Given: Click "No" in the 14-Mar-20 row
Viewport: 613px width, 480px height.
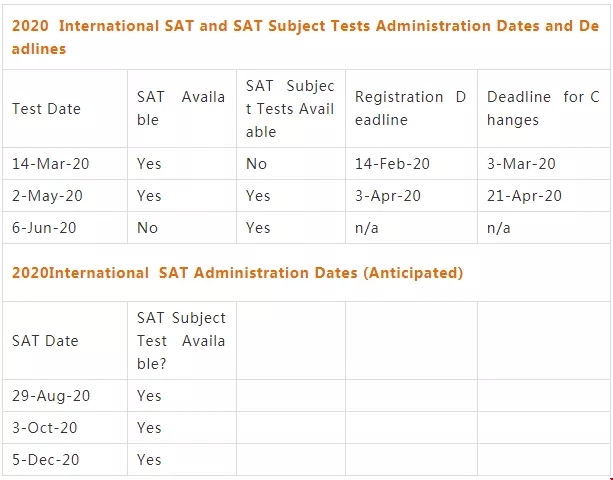Looking at the screenshot, I should point(256,164).
